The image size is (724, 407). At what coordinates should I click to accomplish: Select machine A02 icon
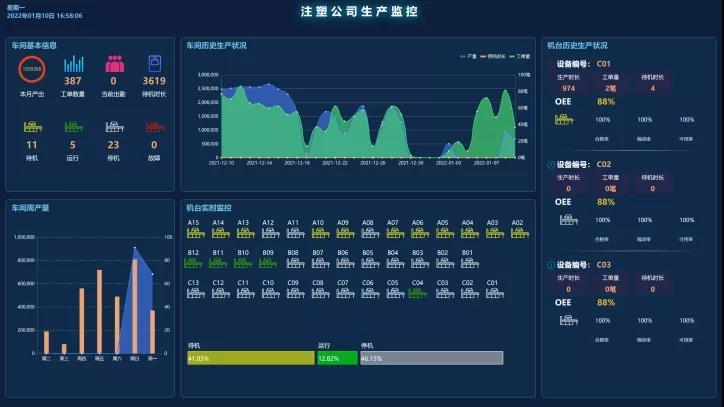pyautogui.click(x=519, y=233)
